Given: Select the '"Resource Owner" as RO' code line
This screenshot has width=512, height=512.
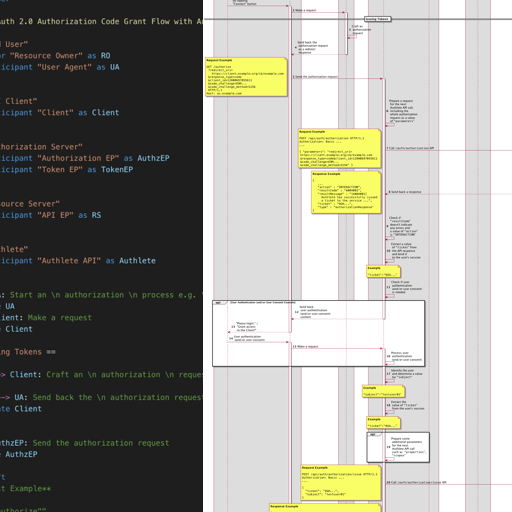Looking at the screenshot, I should click(x=55, y=56).
